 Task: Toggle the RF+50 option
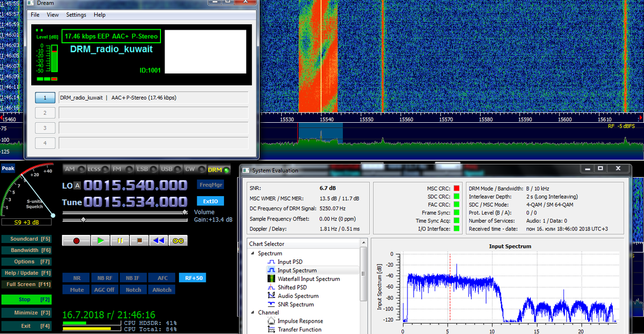(x=193, y=278)
